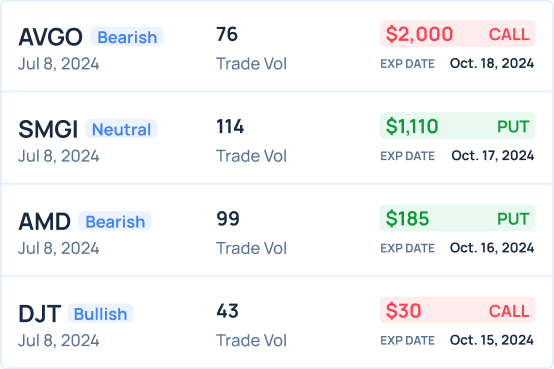The height and width of the screenshot is (369, 554).
Task: Open the SMGI ticker symbol
Action: coord(48,129)
